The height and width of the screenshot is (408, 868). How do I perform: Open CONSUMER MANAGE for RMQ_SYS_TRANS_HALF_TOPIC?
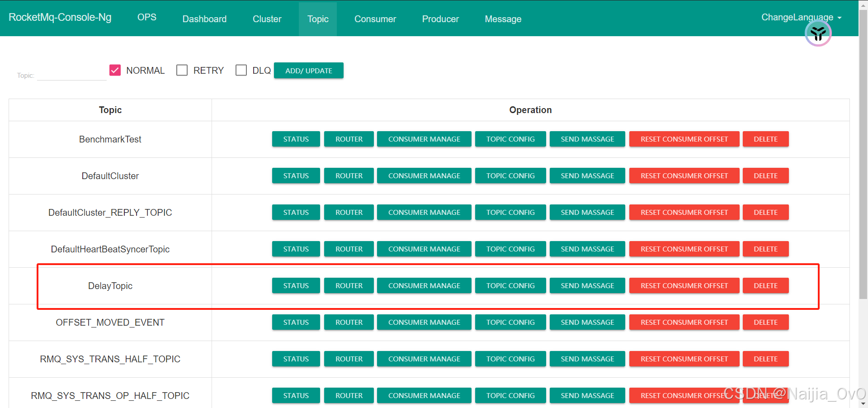point(424,359)
